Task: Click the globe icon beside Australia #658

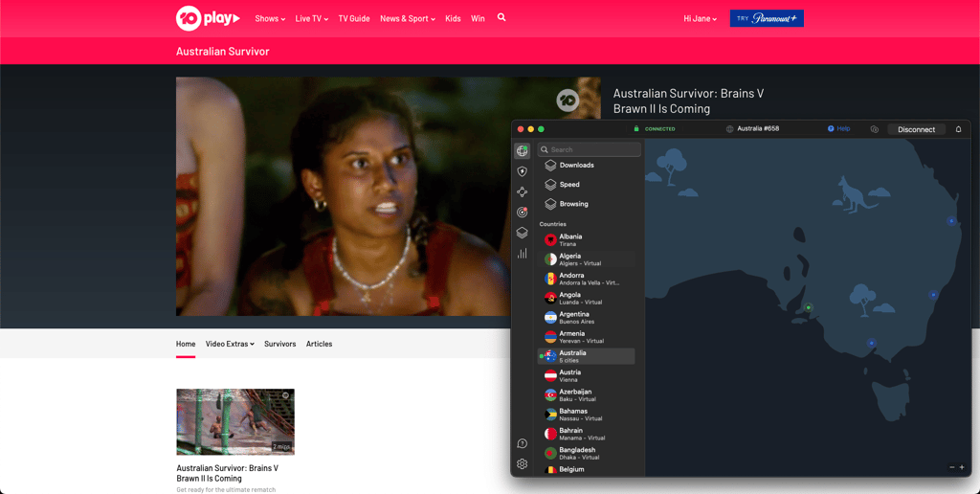Action: coord(729,129)
